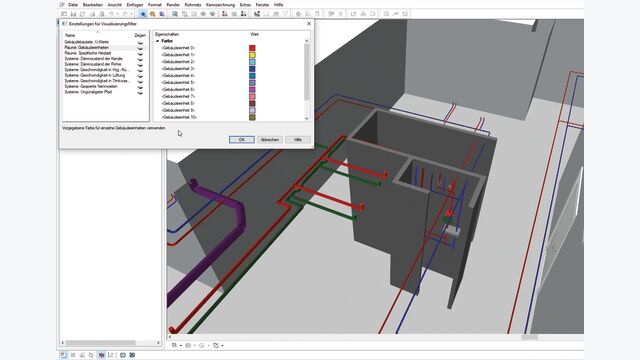Open the Fenster menu
Viewport: 640px width, 360px height.
point(262,5)
